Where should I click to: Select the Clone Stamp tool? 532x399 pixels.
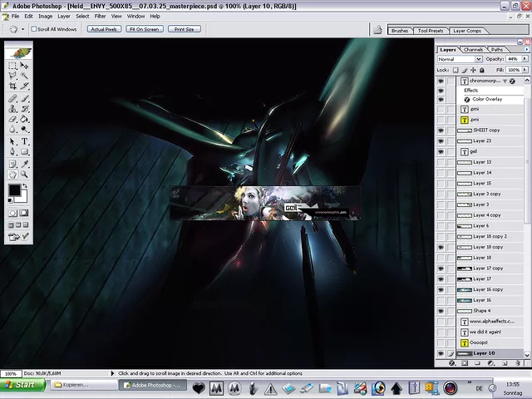pyautogui.click(x=12, y=109)
